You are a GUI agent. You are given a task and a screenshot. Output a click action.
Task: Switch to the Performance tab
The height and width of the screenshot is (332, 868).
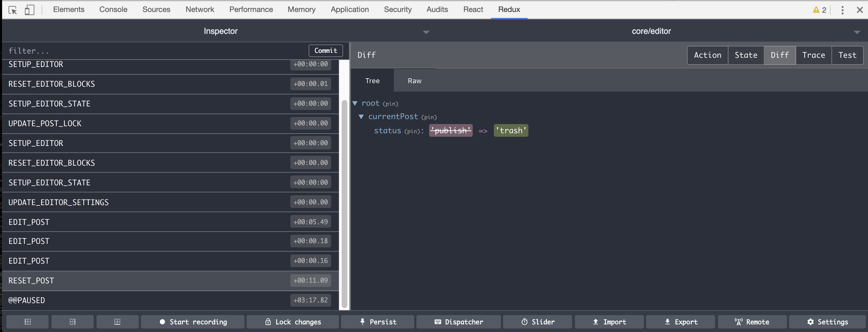pos(251,10)
